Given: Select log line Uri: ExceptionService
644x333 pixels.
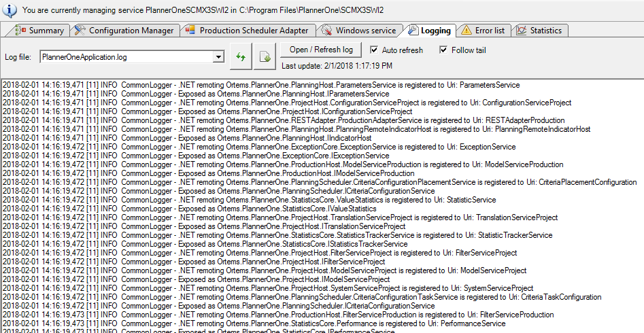Looking at the screenshot, I should 259,147.
